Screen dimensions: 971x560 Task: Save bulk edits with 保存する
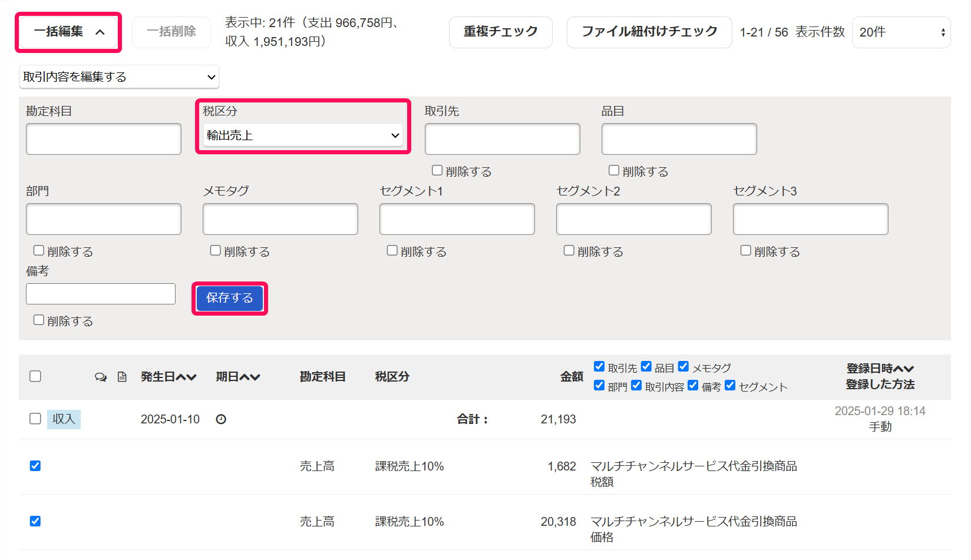[x=230, y=298]
